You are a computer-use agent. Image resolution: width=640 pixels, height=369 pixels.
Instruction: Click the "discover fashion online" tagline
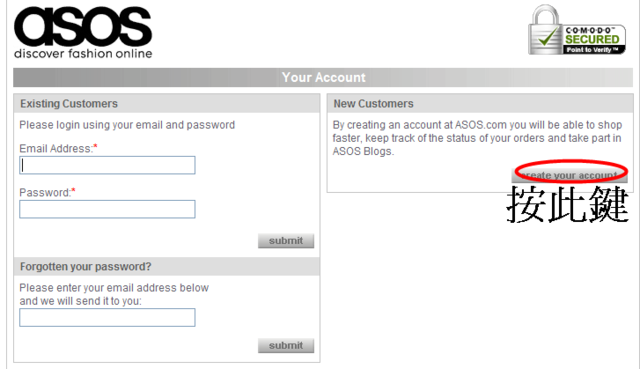coord(83,53)
